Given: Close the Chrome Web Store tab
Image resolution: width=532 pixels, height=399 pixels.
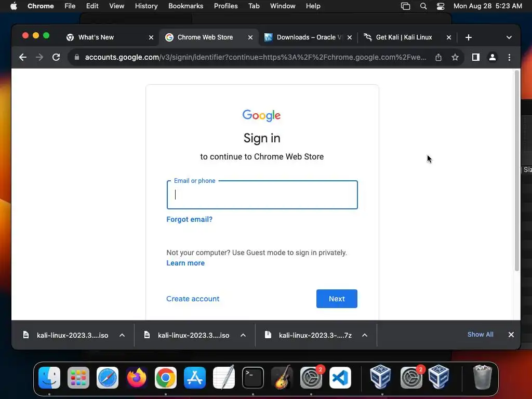Looking at the screenshot, I should point(250,37).
